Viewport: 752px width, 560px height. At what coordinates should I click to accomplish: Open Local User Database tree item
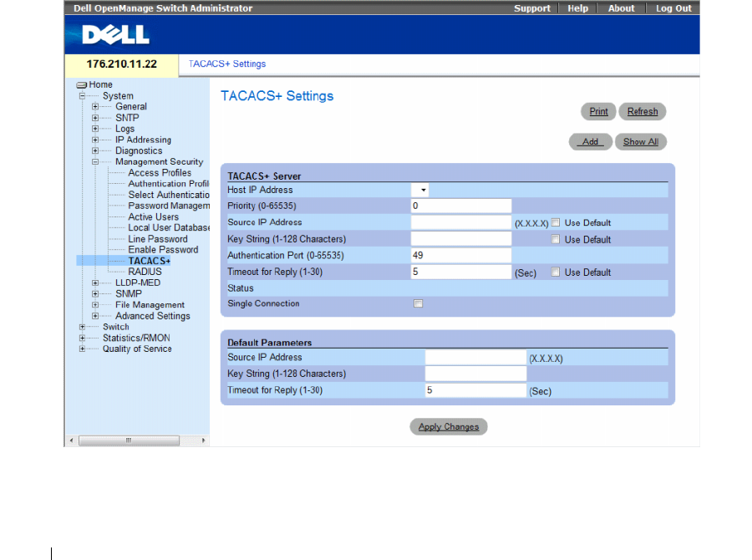[x=168, y=227]
